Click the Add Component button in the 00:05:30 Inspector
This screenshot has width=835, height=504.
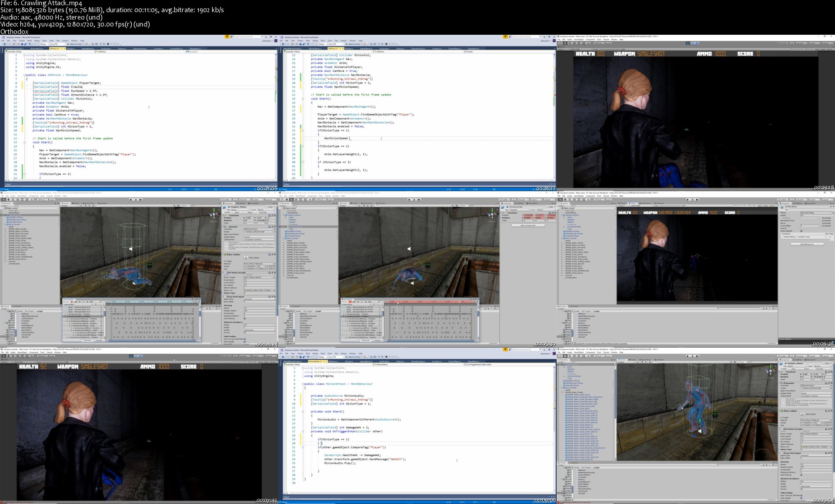coord(528,225)
